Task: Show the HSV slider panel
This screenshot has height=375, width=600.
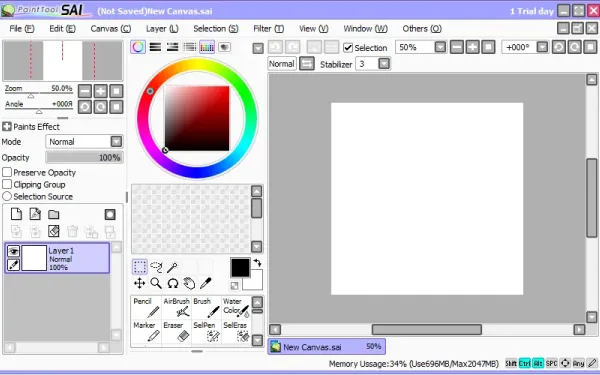Action: pyautogui.click(x=172, y=47)
